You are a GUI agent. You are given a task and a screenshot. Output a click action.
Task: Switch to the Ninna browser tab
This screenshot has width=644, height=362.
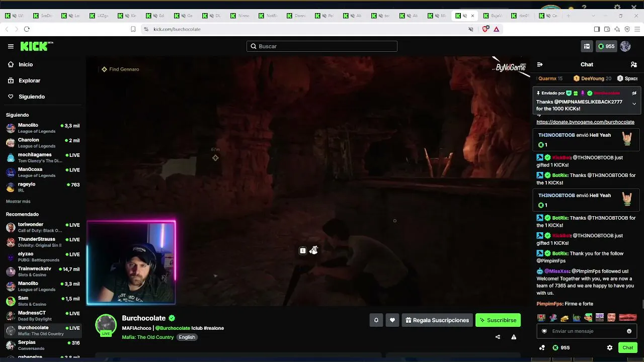click(240, 16)
